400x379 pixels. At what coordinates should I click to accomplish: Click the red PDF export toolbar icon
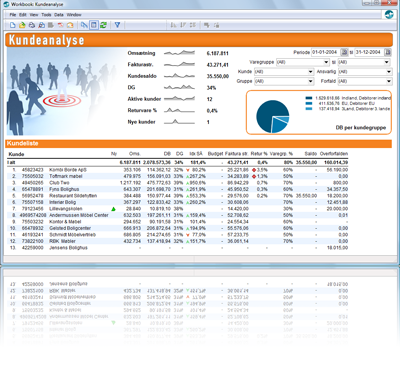tap(60, 25)
